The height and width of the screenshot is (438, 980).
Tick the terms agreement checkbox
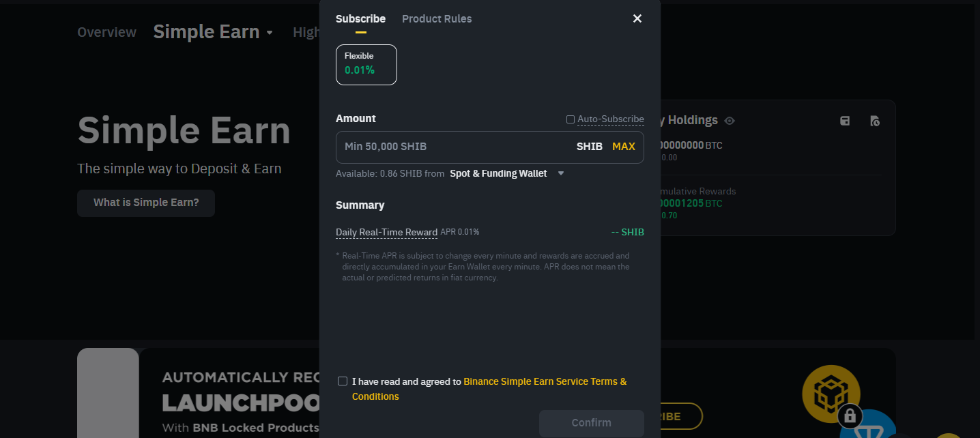[x=343, y=381]
